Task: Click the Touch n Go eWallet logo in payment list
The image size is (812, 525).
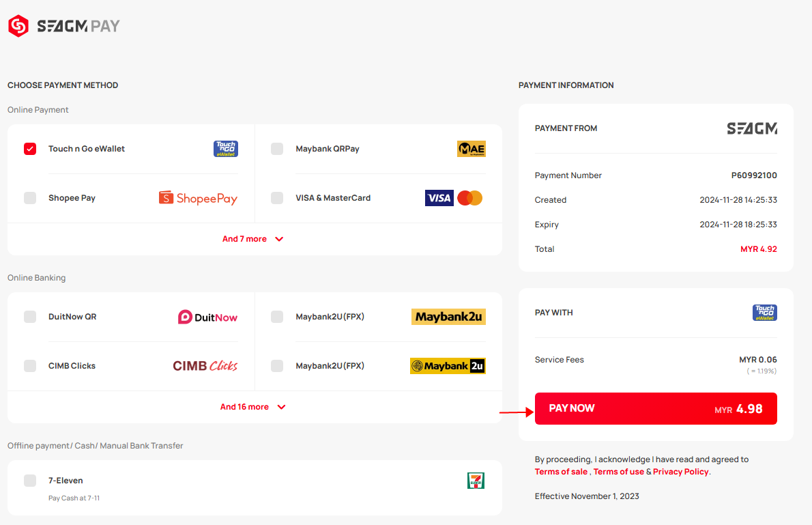Action: point(226,149)
